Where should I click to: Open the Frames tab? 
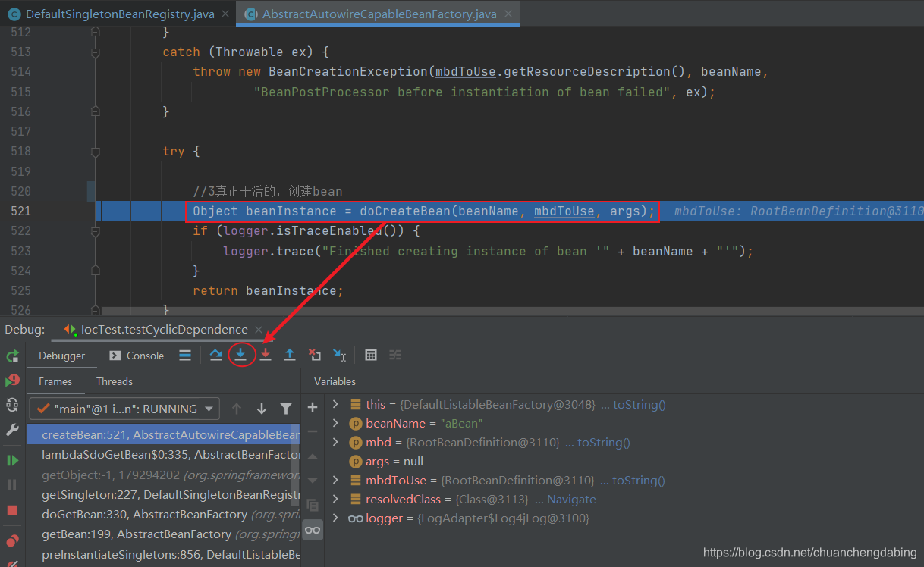55,381
